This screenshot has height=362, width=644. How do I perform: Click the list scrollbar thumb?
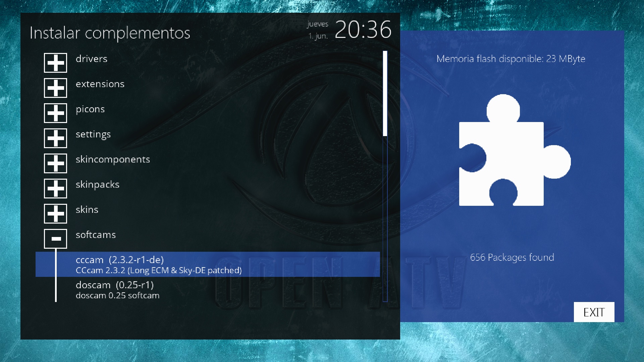385,94
